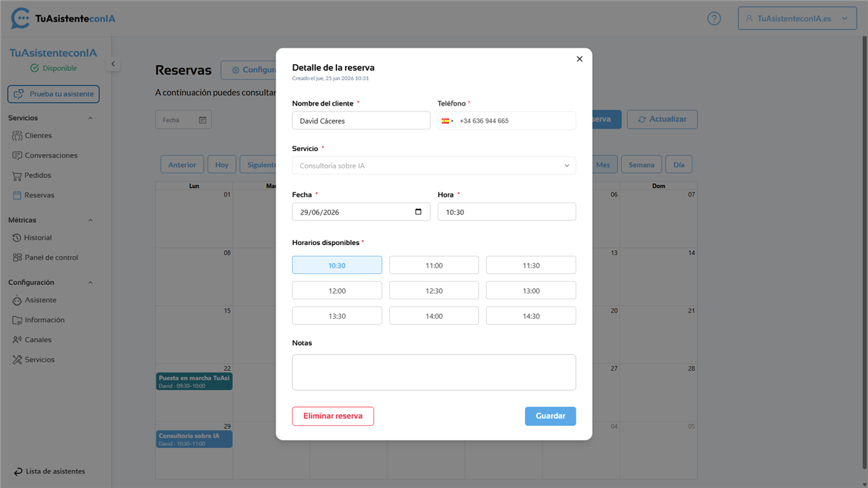Choose the 14:30 time slot
This screenshot has width=868, height=488.
531,316
